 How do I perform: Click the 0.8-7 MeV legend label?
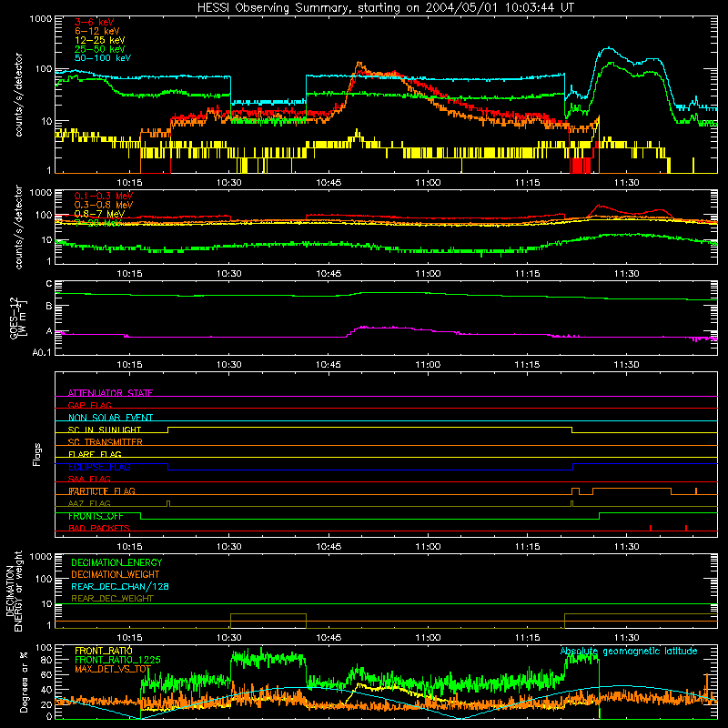99,214
